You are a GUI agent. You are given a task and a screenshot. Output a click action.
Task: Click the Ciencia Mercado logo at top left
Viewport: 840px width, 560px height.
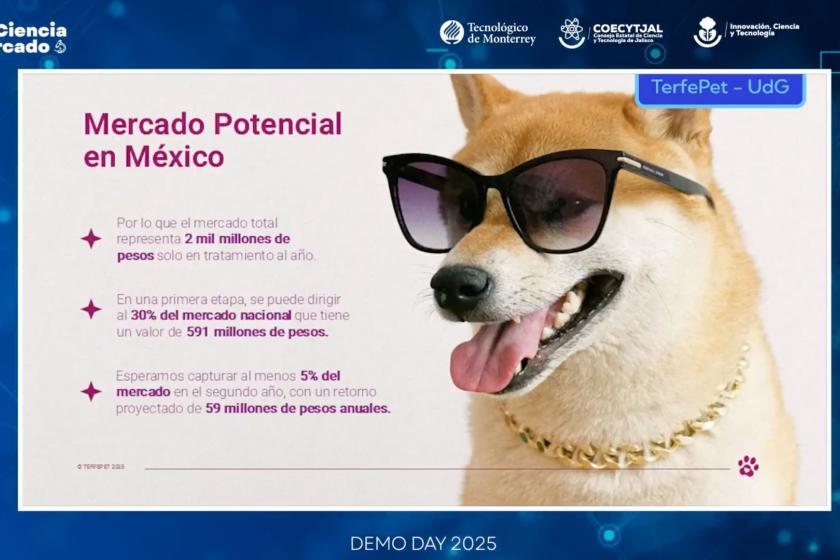(33, 37)
